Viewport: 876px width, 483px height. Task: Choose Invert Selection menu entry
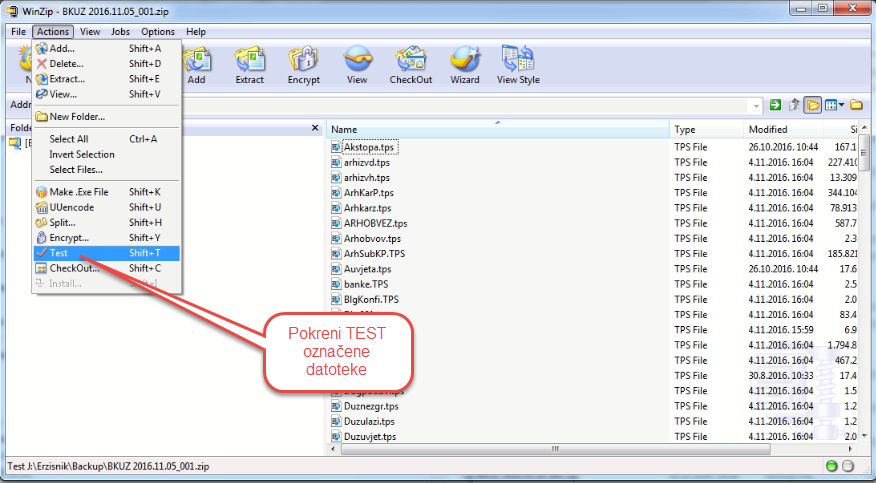click(106, 154)
